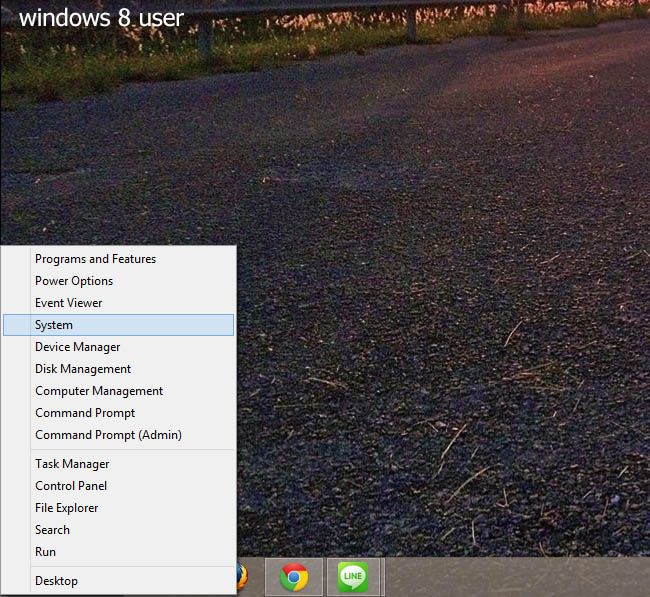The height and width of the screenshot is (597, 650).
Task: Open Event Viewer from the menu
Action: [x=119, y=303]
